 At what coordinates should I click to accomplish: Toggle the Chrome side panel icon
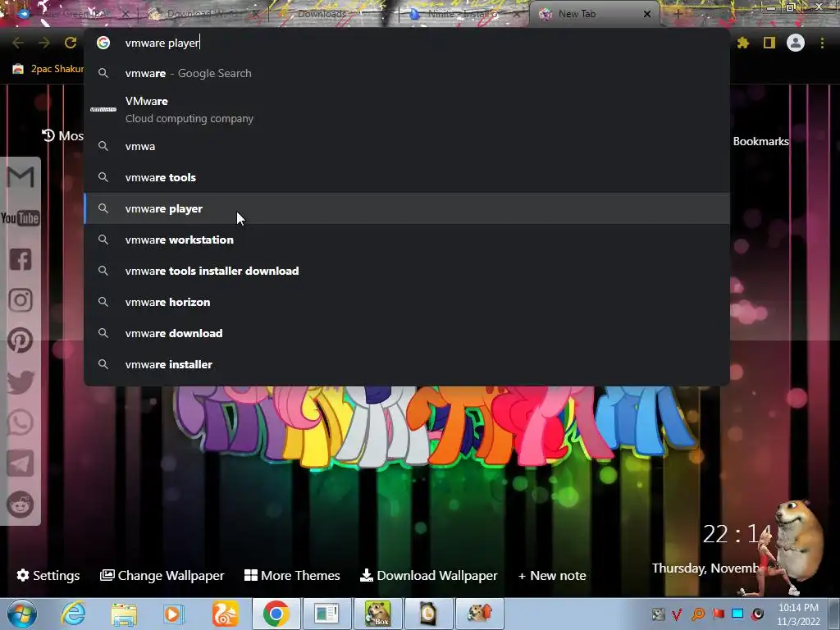[x=769, y=43]
